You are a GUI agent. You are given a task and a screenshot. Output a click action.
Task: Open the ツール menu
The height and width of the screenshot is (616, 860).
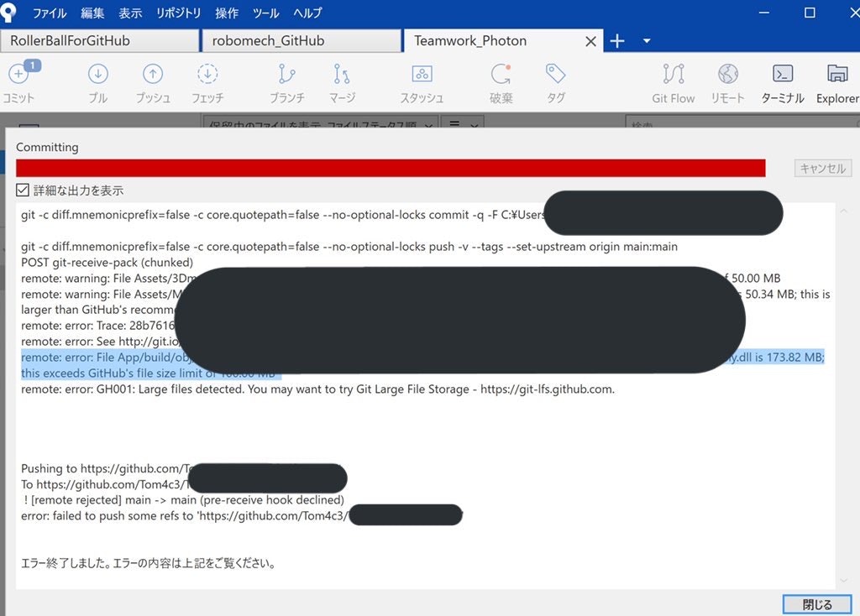click(x=266, y=13)
